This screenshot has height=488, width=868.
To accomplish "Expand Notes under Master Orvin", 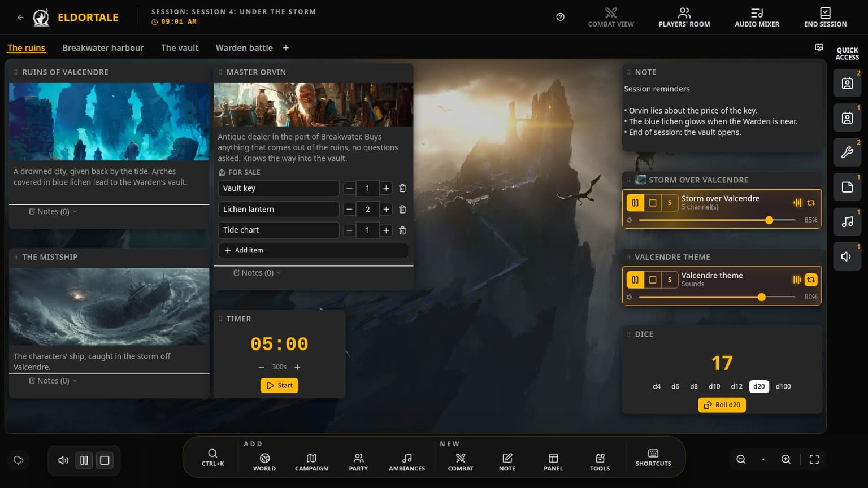I will pyautogui.click(x=257, y=273).
